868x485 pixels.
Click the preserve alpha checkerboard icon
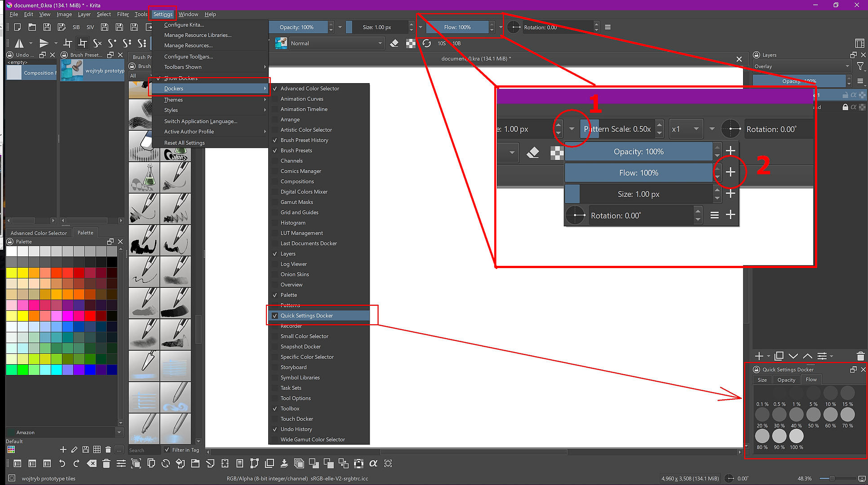coord(410,44)
